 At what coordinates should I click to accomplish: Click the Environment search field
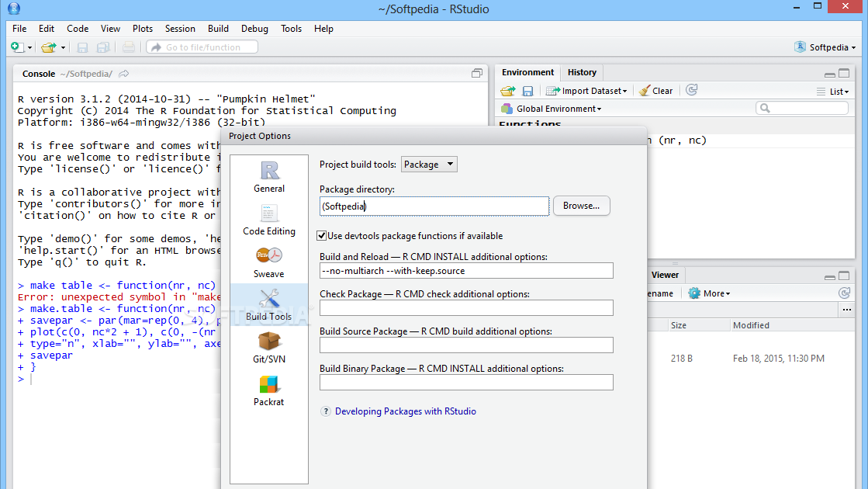pos(801,108)
